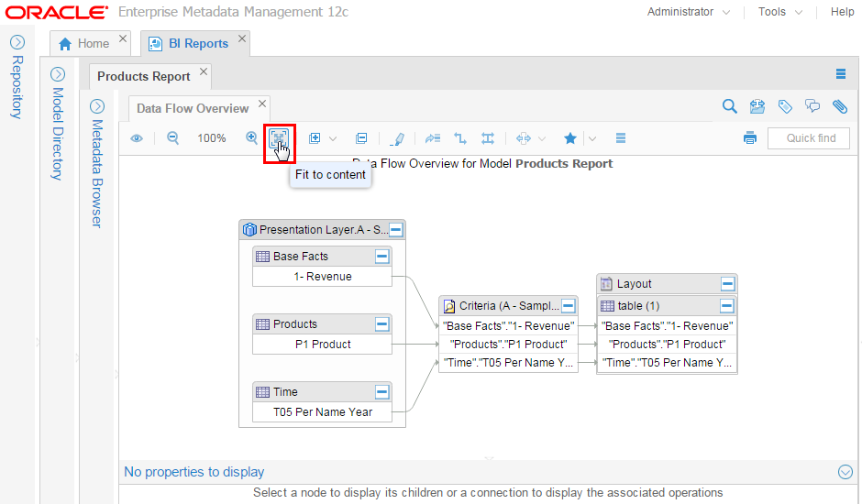Zoom out the data flow diagram

pyautogui.click(x=172, y=138)
